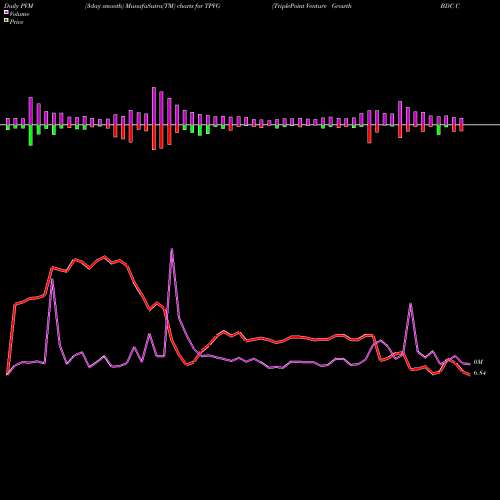Screen dimensions: 500x500
Task: Click the Price legend label
Action: point(16,22)
